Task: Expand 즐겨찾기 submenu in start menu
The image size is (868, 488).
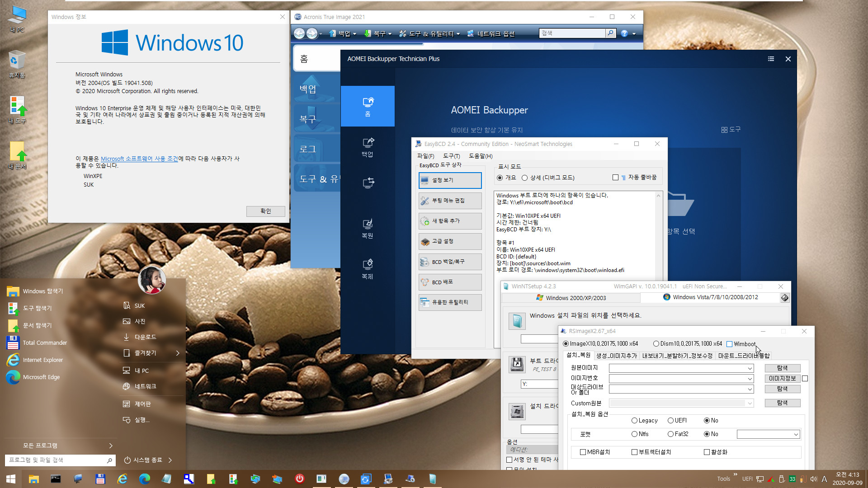Action: pyautogui.click(x=178, y=353)
